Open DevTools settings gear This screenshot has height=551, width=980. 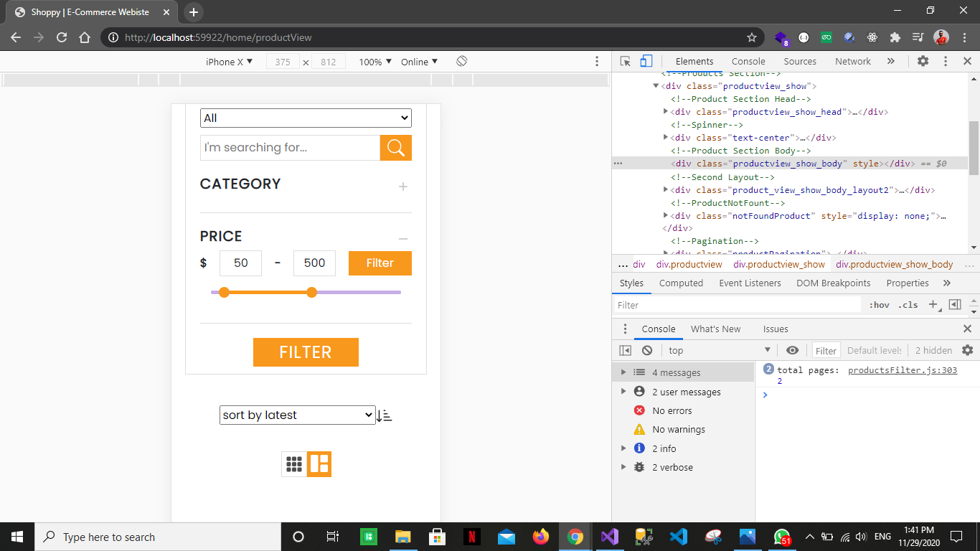tap(923, 61)
